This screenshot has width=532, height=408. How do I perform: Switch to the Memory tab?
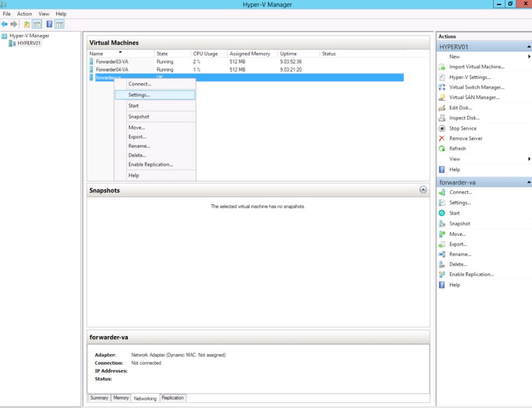[x=121, y=398]
